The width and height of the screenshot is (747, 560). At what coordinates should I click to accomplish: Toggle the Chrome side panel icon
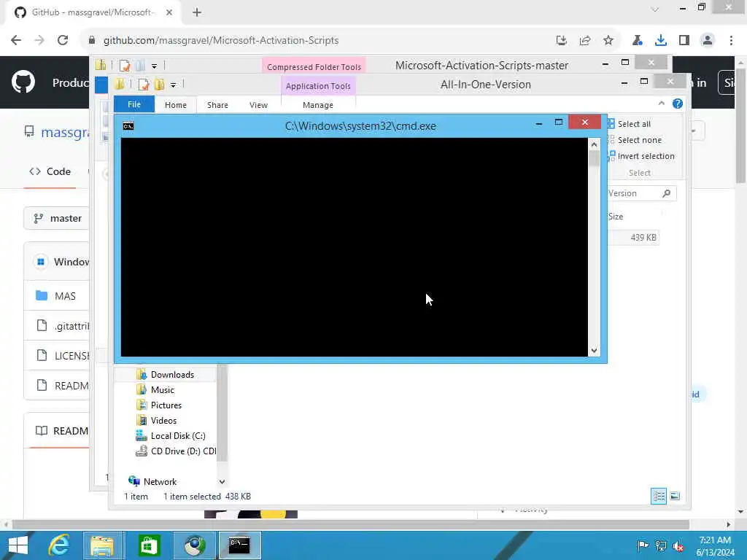[x=684, y=41]
